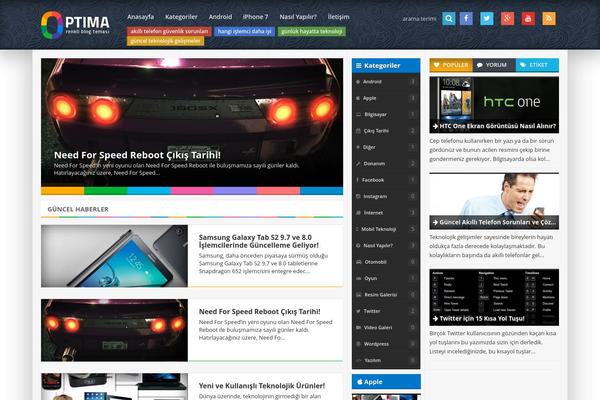The height and width of the screenshot is (400, 600).
Task: Open the Bilgisayar category
Action: pyautogui.click(x=386, y=114)
